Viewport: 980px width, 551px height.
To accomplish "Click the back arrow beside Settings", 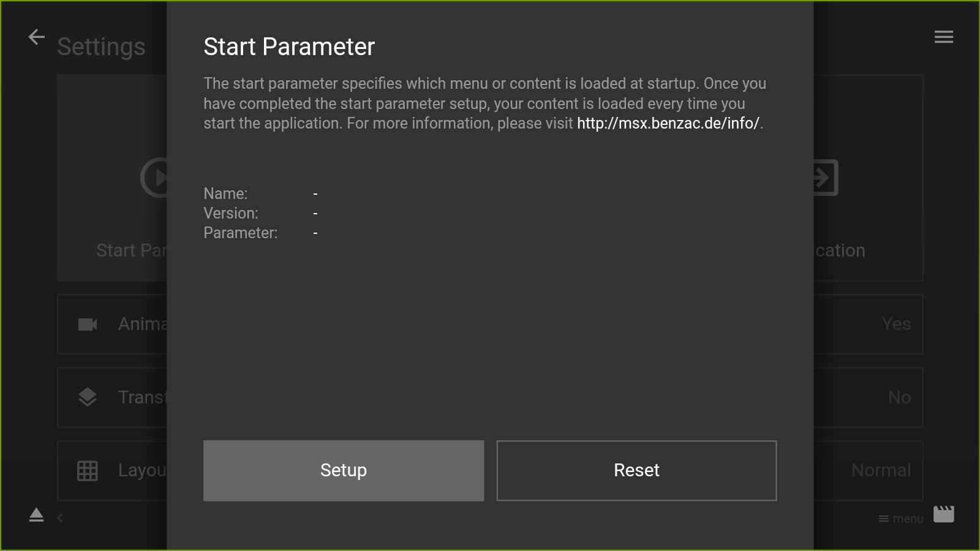I will click(37, 37).
